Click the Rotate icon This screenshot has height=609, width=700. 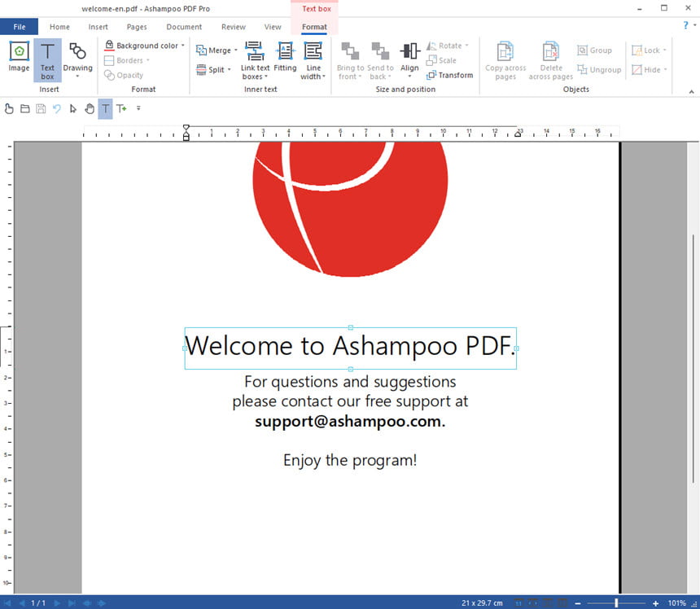point(431,46)
